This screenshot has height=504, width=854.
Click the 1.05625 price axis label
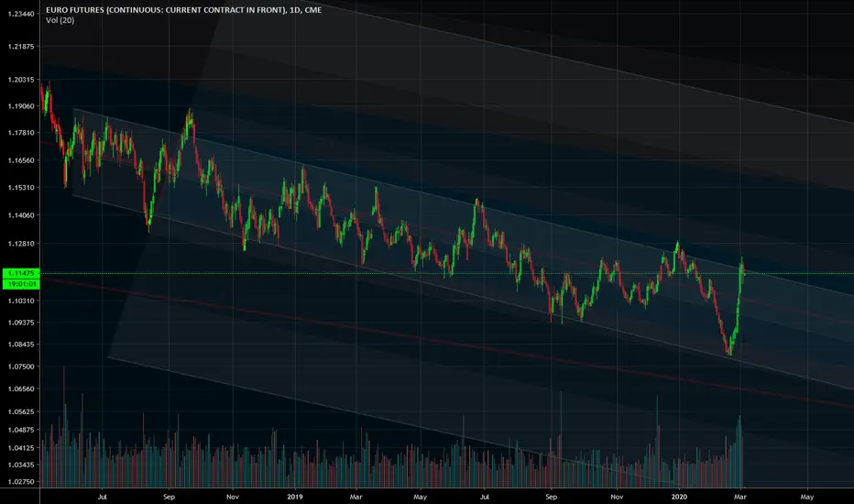tap(21, 411)
